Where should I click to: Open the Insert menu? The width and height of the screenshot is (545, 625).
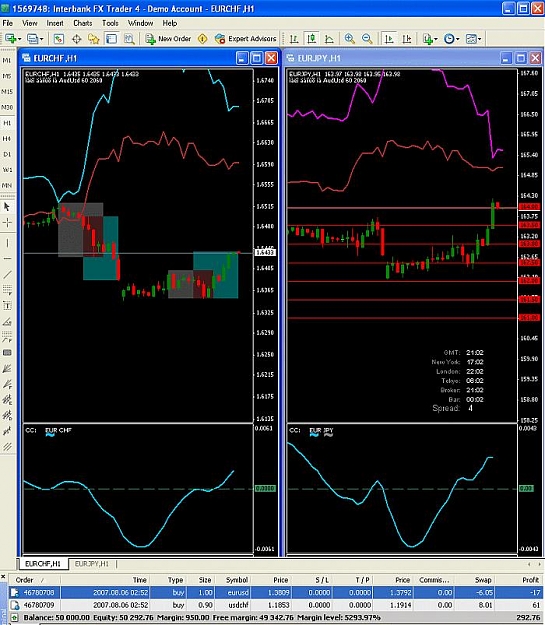[55, 23]
